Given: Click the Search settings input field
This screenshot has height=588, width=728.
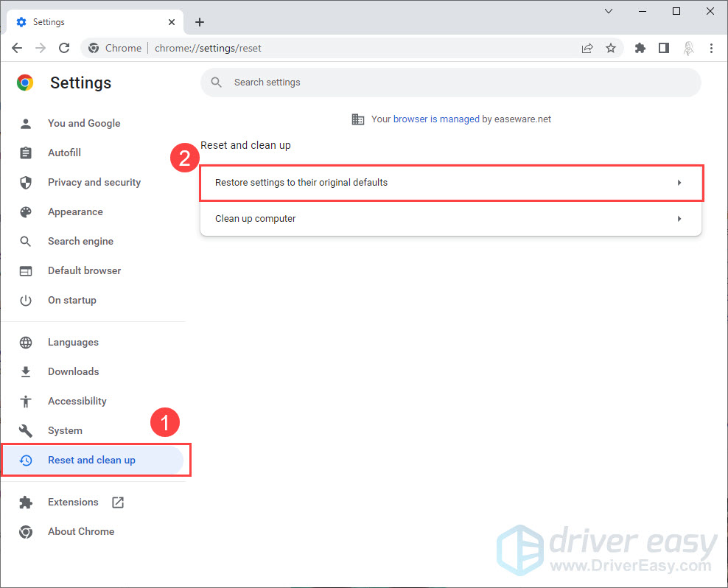Looking at the screenshot, I should pos(451,83).
